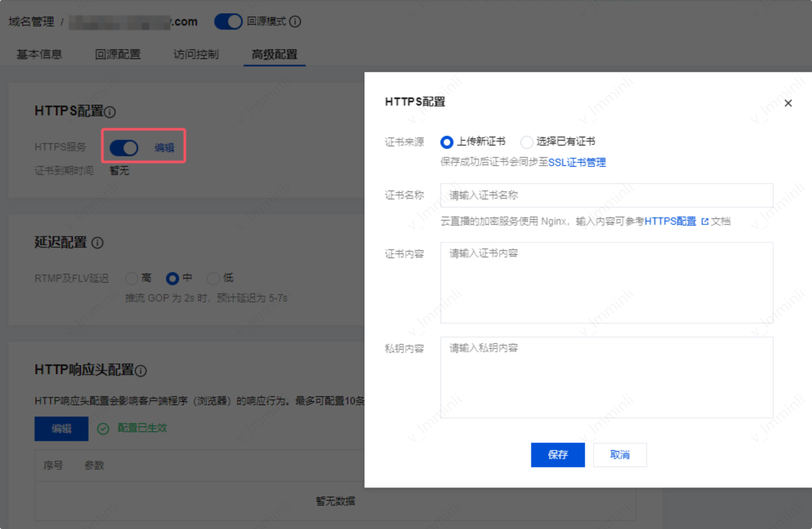
Task: Select 选择已有证书 radio option
Action: (527, 142)
